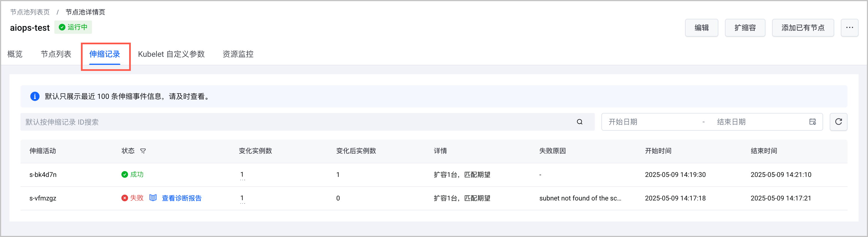
Task: Click the status column filter icon
Action: coord(143,151)
